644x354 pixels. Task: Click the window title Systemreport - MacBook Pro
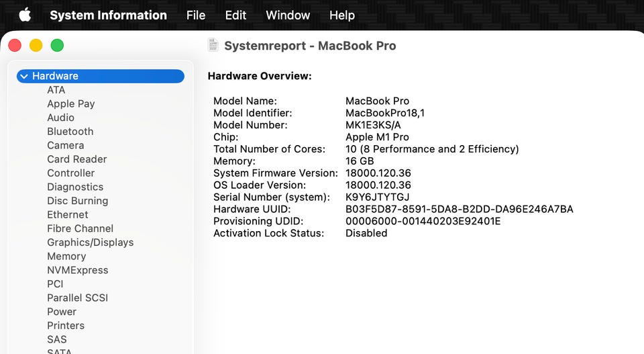[310, 46]
